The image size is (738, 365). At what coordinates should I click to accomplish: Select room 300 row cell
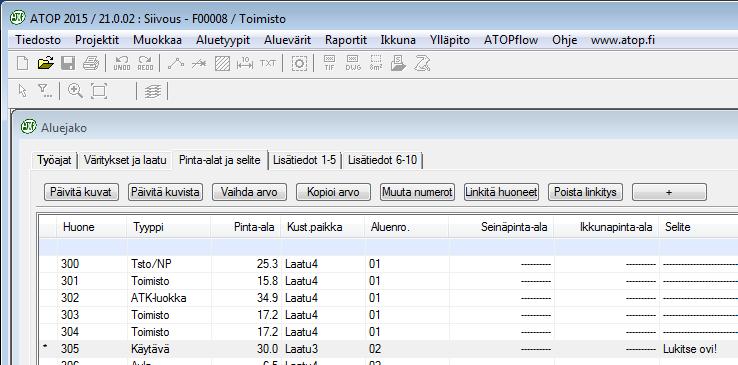(x=92, y=264)
